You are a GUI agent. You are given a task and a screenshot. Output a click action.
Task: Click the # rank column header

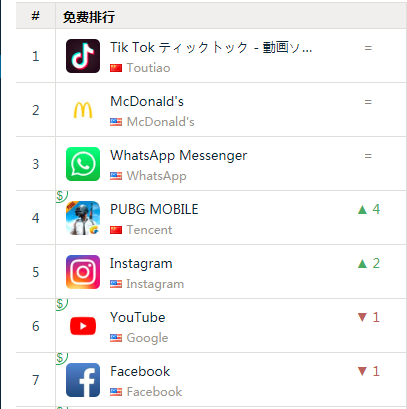click(35, 16)
